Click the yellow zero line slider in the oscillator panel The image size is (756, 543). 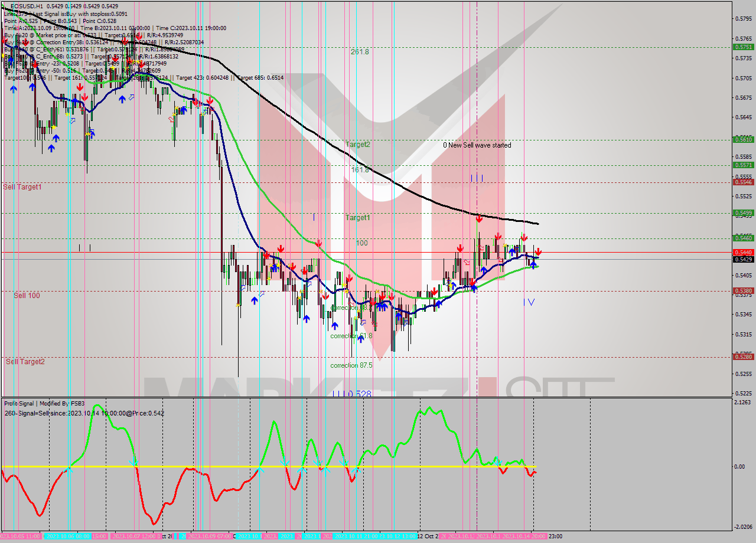tap(354, 466)
